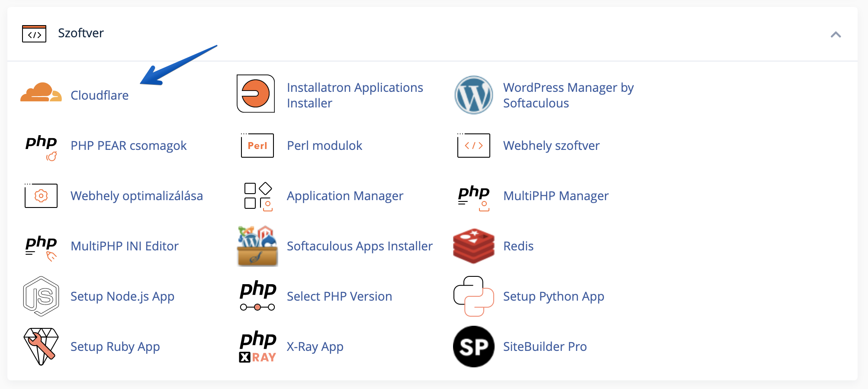The width and height of the screenshot is (868, 389).
Task: Click the WordPress logo icon
Action: tap(474, 95)
